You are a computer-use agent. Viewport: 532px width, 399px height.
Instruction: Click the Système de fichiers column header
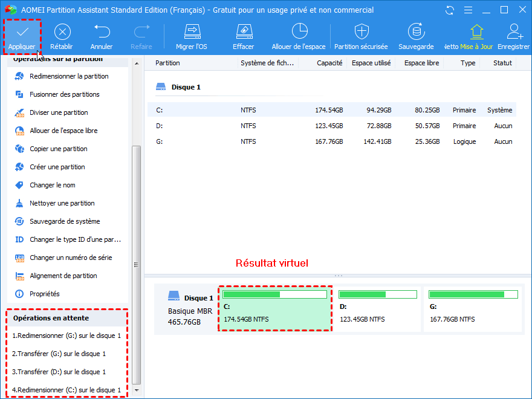coord(268,63)
